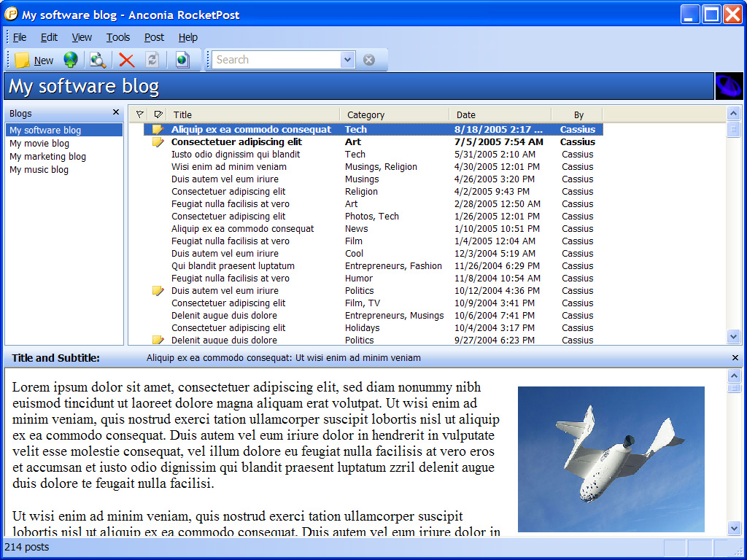This screenshot has height=560, width=747.
Task: Click the Film, TV category cell
Action: click(x=363, y=303)
